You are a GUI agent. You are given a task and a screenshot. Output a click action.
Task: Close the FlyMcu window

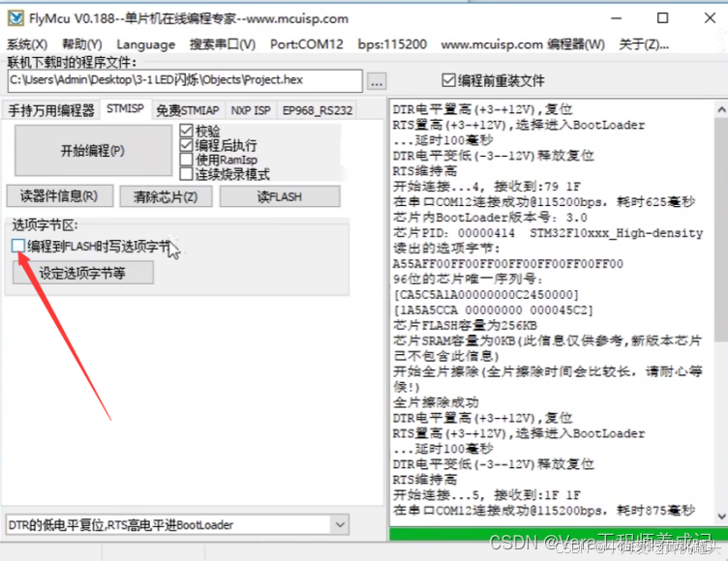710,18
